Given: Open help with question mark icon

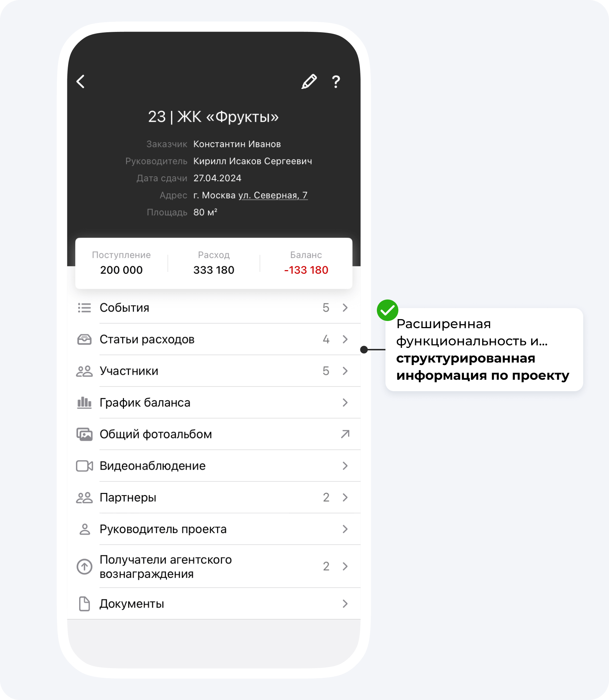Looking at the screenshot, I should pos(336,82).
